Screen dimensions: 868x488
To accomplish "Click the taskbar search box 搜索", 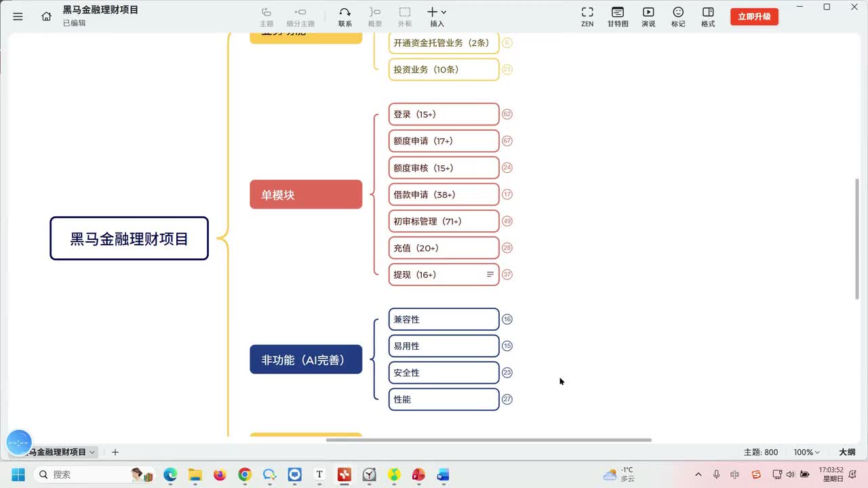I will click(94, 474).
